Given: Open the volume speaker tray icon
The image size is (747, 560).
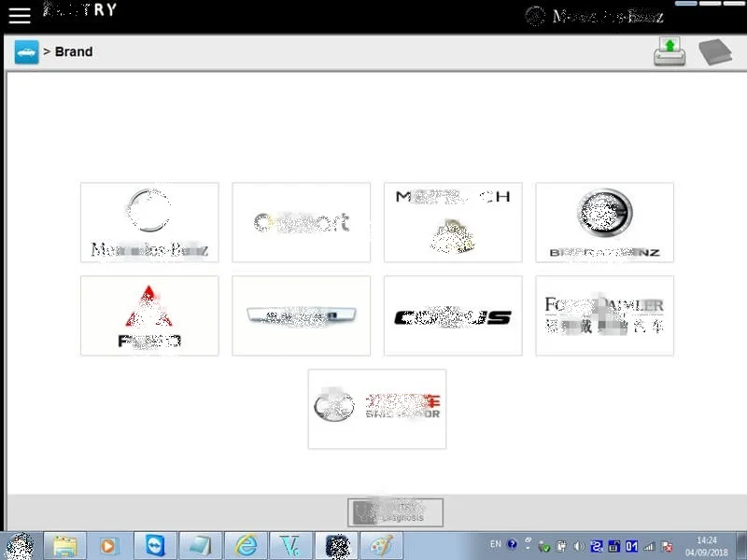Looking at the screenshot, I should click(579, 546).
